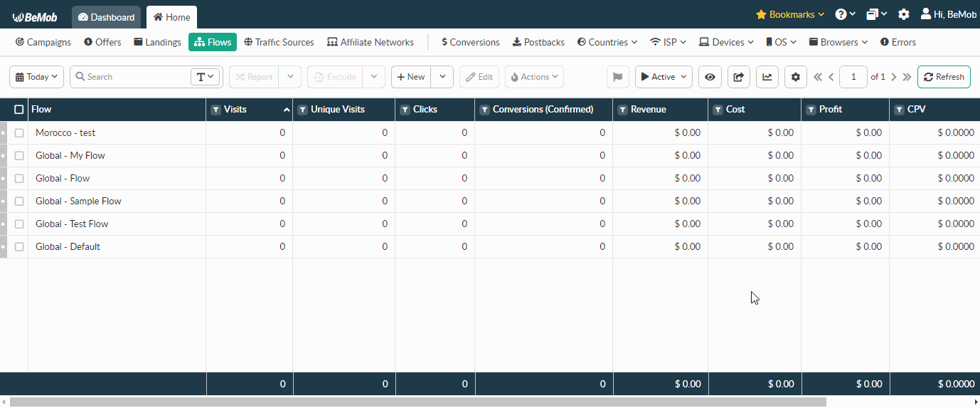Click the Cost column filter icon

point(718,110)
